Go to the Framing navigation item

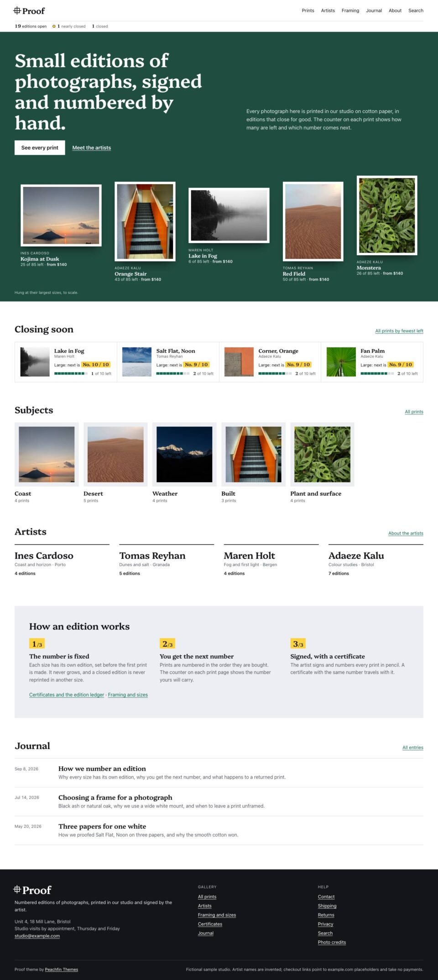tap(350, 10)
